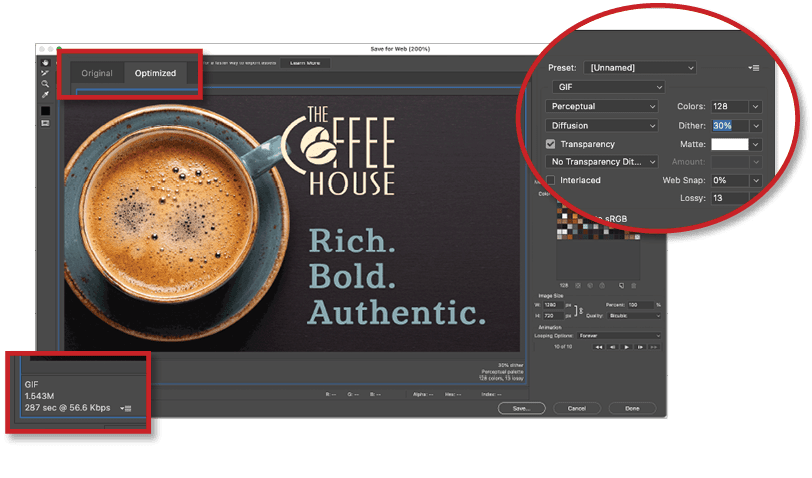Viewport: 812px width, 478px height.
Task: Open the Looping Options Forever dropdown
Action: pyautogui.click(x=619, y=336)
